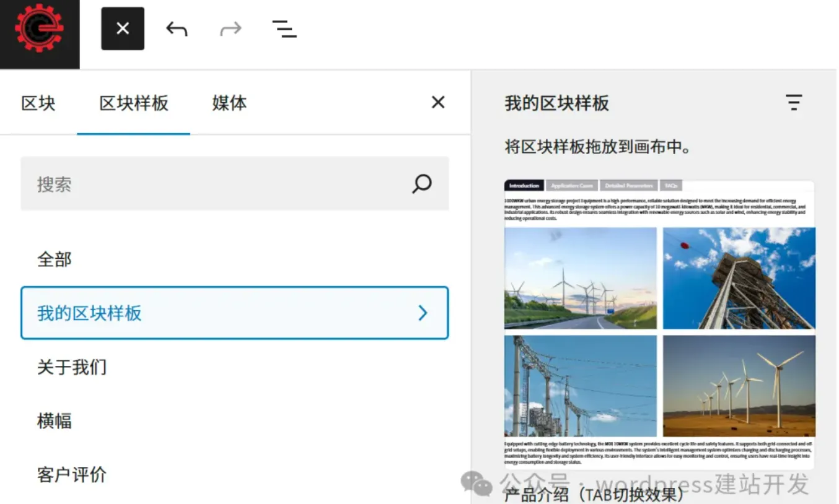Open the document overview icon
This screenshot has height=504, width=839.
[x=284, y=28]
